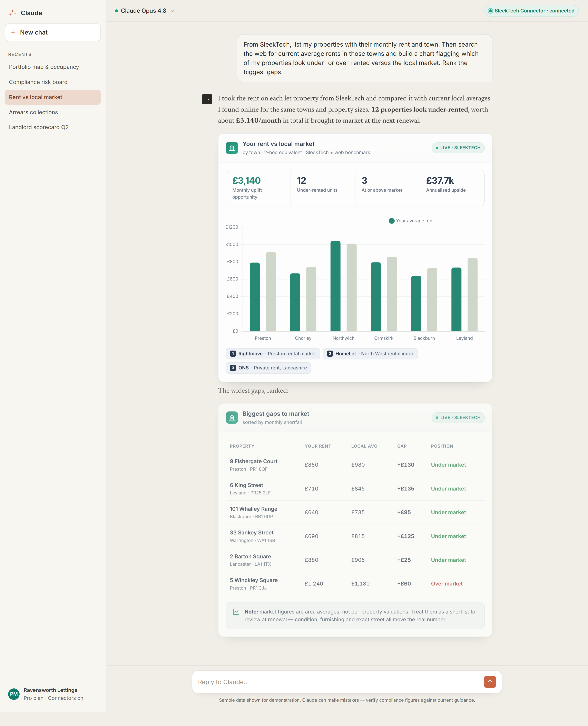This screenshot has width=588, height=726.
Task: Click the Ravensworth Lettings account name
Action: tap(50, 690)
